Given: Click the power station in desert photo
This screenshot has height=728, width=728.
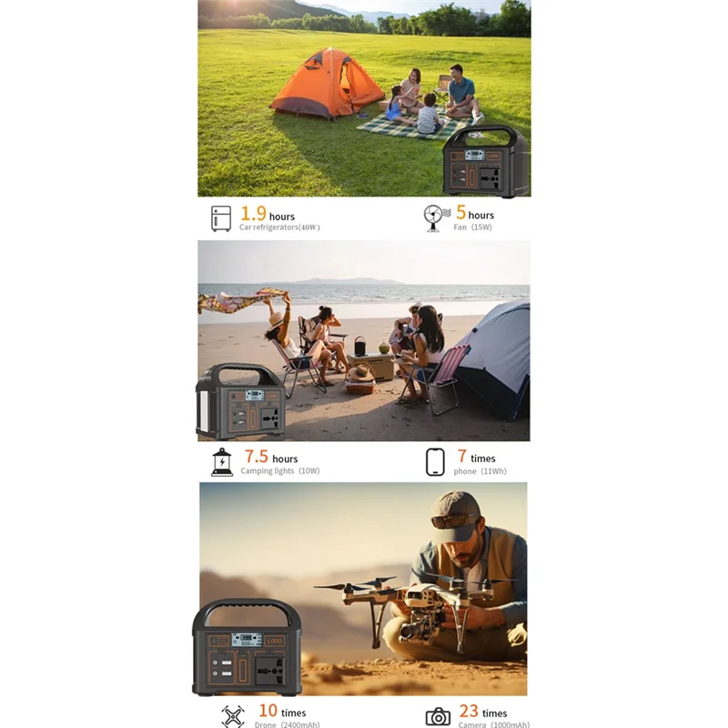Looking at the screenshot, I should coord(247,648).
